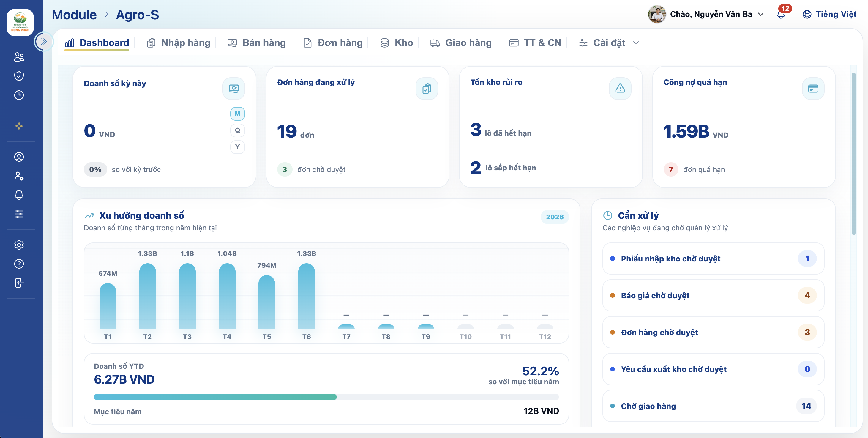Open the Nguyễn Văn Ba user menu
Screen dimensions: 868x438
706,14
